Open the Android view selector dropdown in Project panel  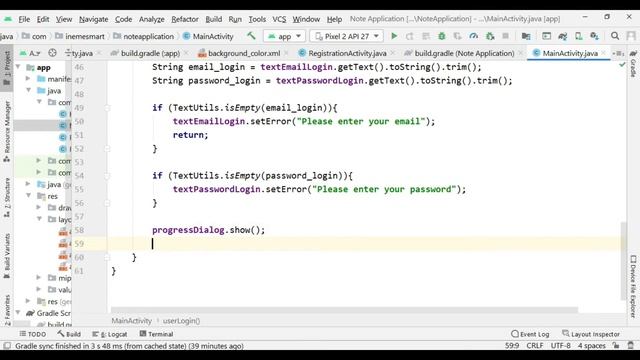click(30, 53)
